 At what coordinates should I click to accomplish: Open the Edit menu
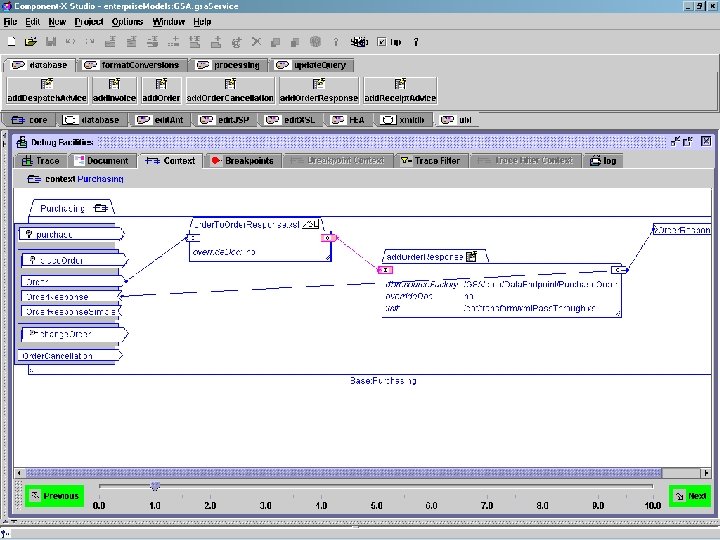tap(33, 22)
